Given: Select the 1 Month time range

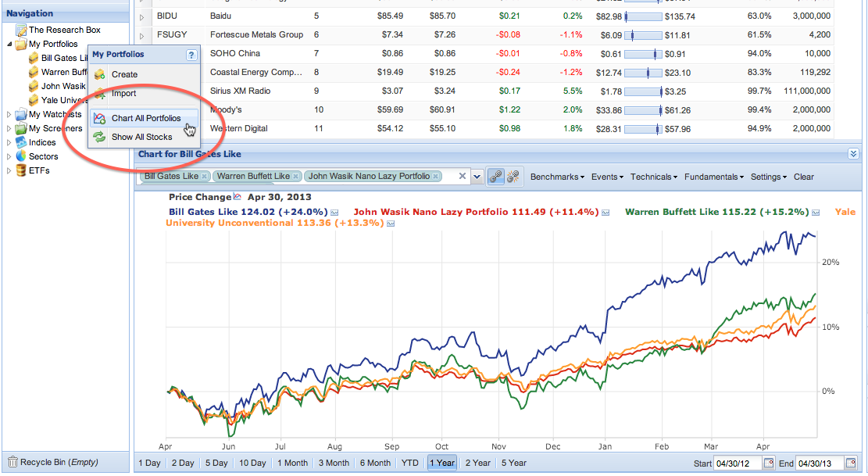Looking at the screenshot, I should [292, 463].
